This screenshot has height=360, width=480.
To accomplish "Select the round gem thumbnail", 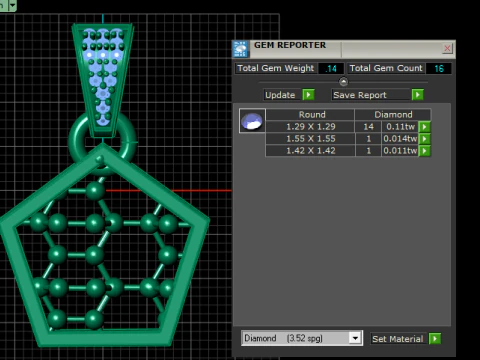I will click(252, 121).
